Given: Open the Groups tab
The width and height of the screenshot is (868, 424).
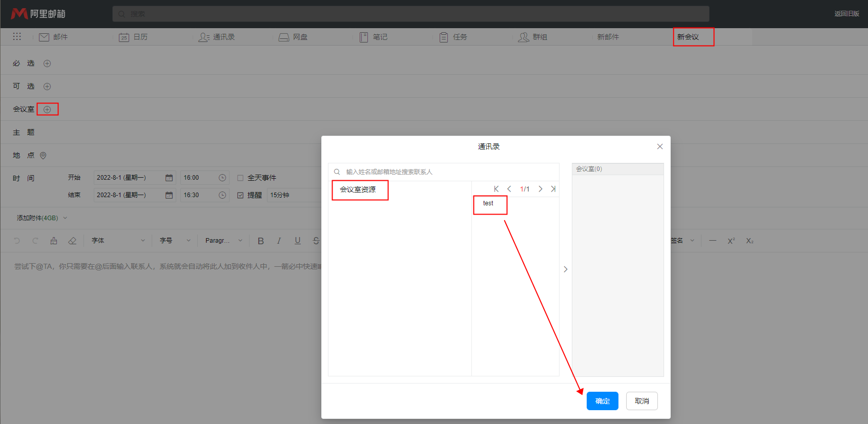Looking at the screenshot, I should 533,37.
